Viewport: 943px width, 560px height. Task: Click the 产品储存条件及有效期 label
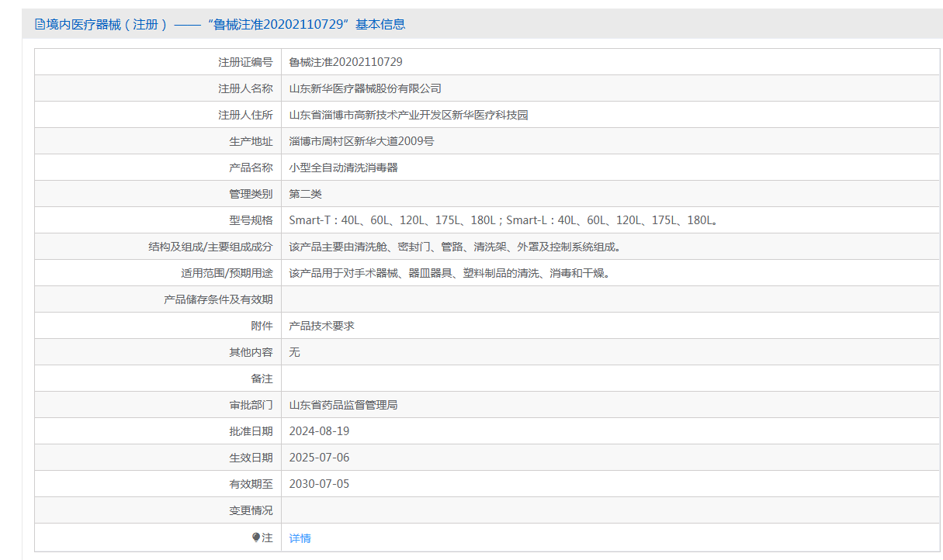click(x=218, y=299)
